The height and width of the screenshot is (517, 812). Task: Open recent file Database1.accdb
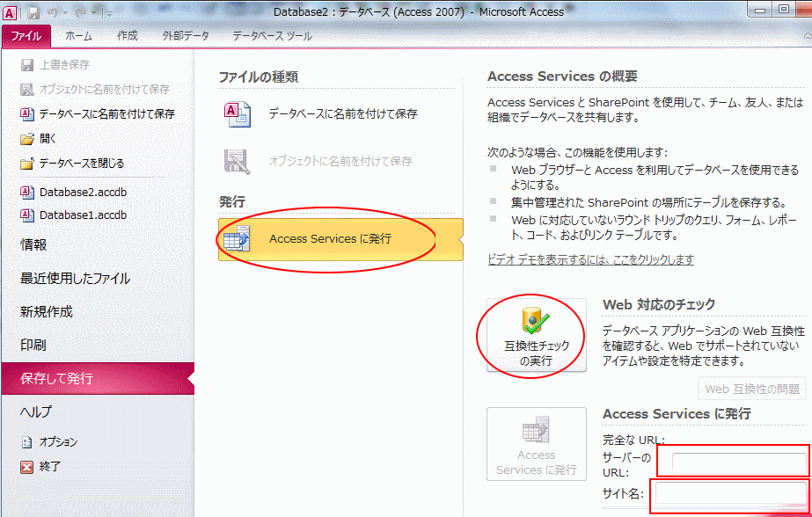pyautogui.click(x=83, y=215)
